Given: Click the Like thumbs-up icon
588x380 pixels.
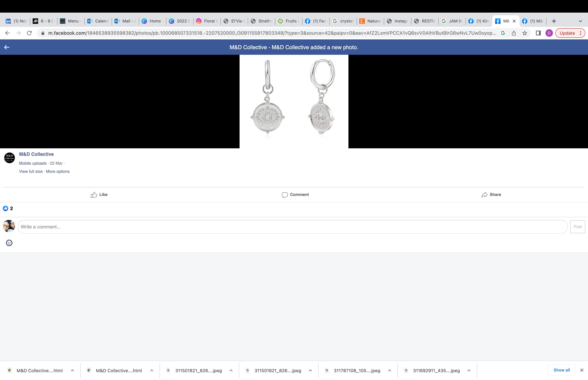Looking at the screenshot, I should [94, 195].
